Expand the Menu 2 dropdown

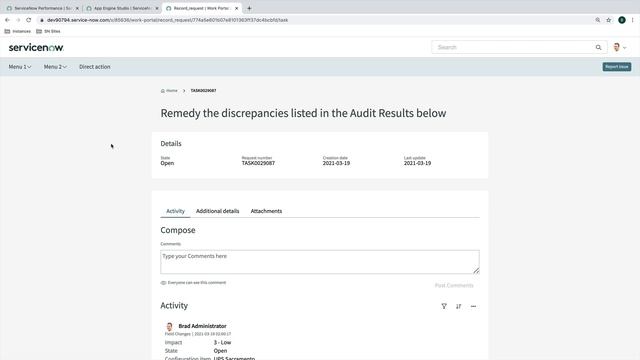coord(55,67)
